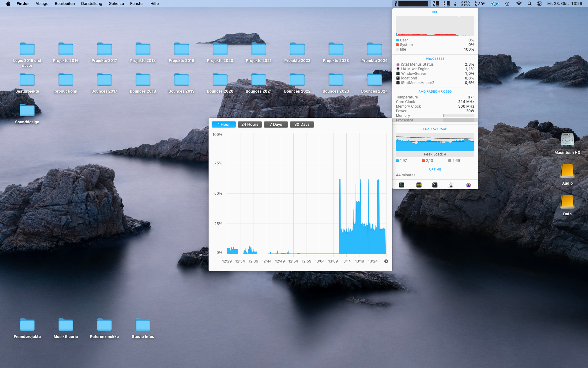This screenshot has height=368, width=588.
Task: Open the Ablage menu
Action: click(42, 4)
